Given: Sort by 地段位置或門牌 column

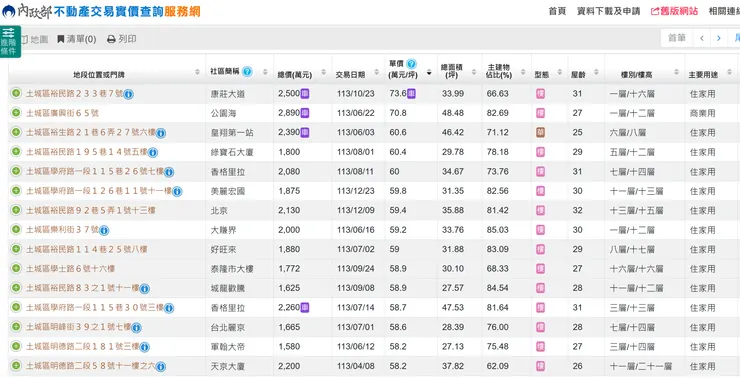Looking at the screenshot, I should pyautogui.click(x=197, y=72).
